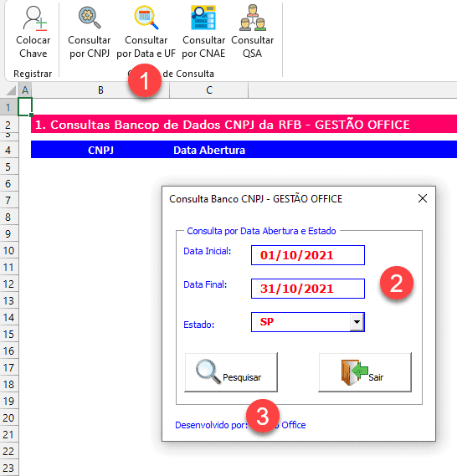Select row 1 header

pos(8,107)
